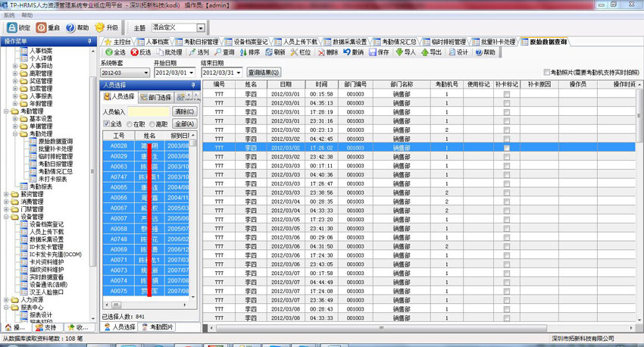Open the 支持 support tab at sidebar bottom
This screenshot has height=347, width=644.
tap(46, 327)
